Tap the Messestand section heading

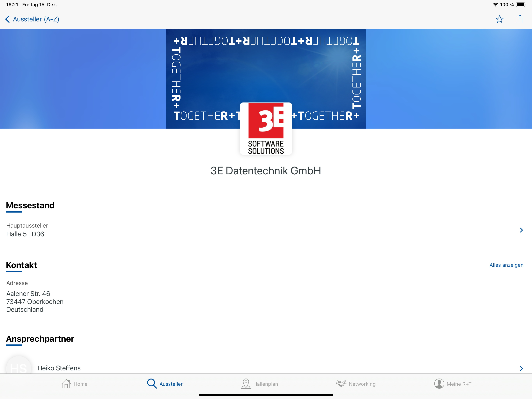point(30,205)
